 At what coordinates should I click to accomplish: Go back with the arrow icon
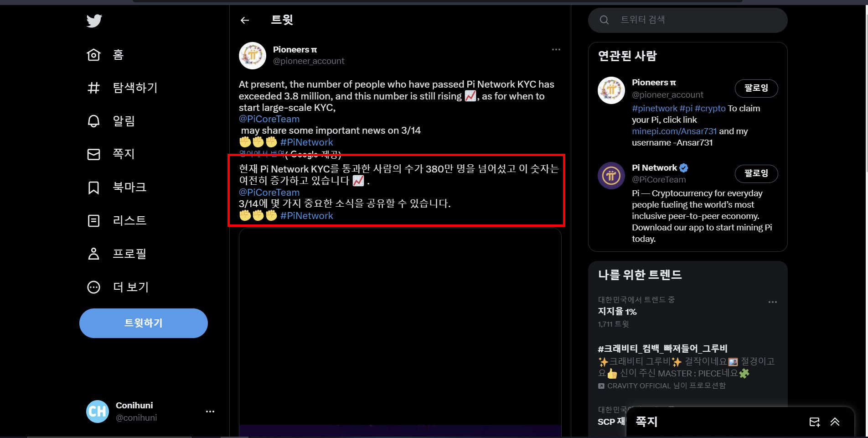(245, 20)
